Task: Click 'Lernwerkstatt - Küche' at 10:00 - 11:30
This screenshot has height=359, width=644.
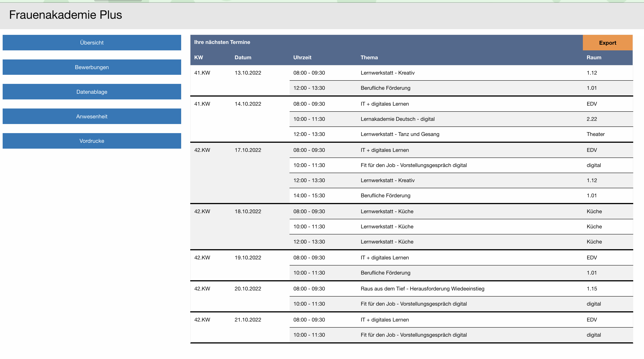Action: (387, 226)
